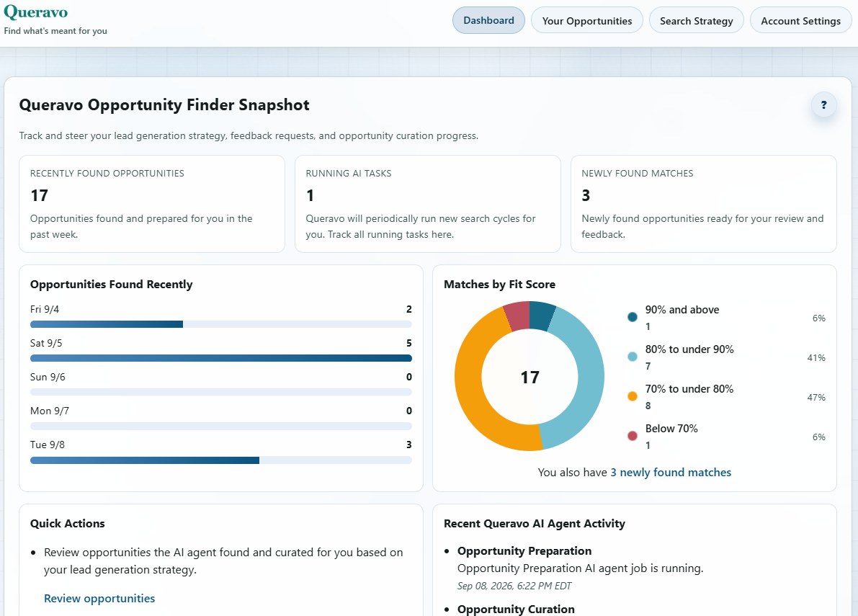Click the 'Find what's meant for you' tagline

[55, 31]
